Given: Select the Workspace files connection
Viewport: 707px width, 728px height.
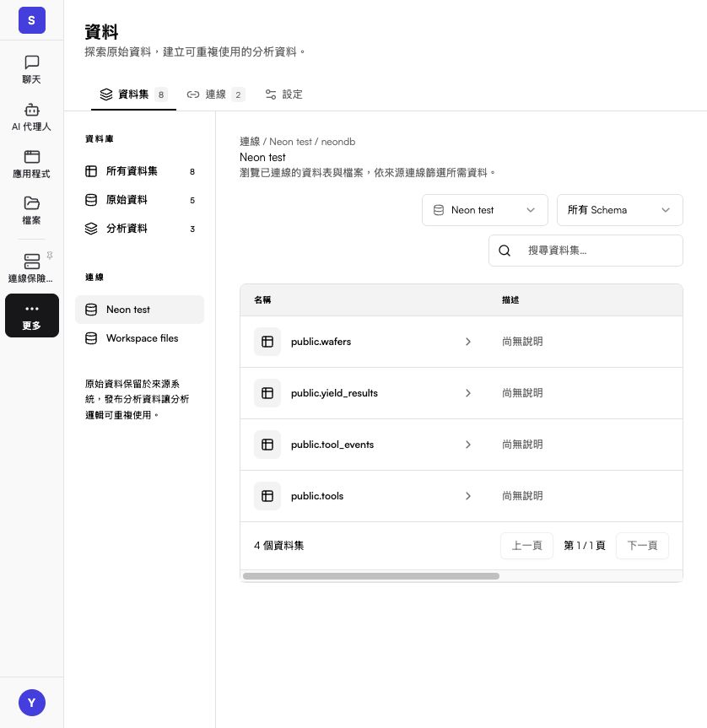Looking at the screenshot, I should pyautogui.click(x=140, y=338).
